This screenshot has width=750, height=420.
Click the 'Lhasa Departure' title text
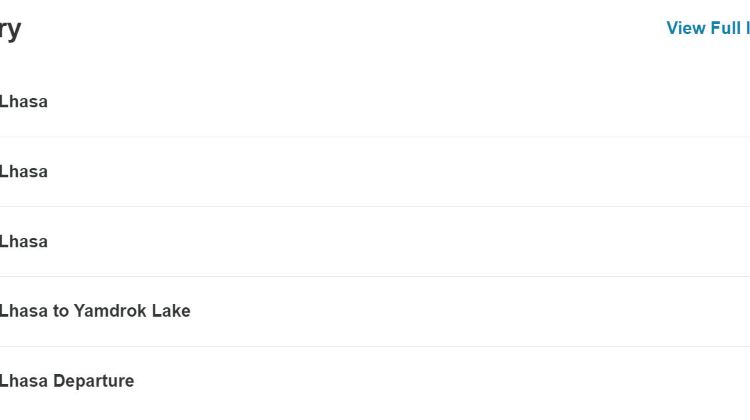coord(67,381)
